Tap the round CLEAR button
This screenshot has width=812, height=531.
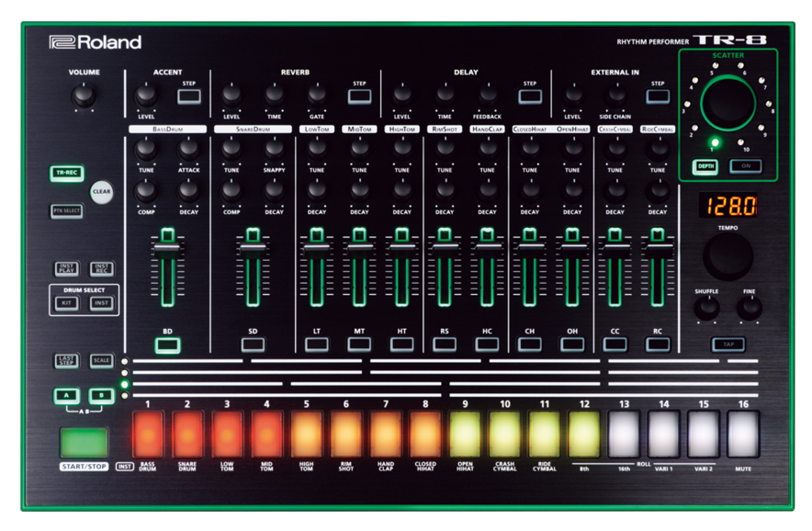(x=101, y=192)
